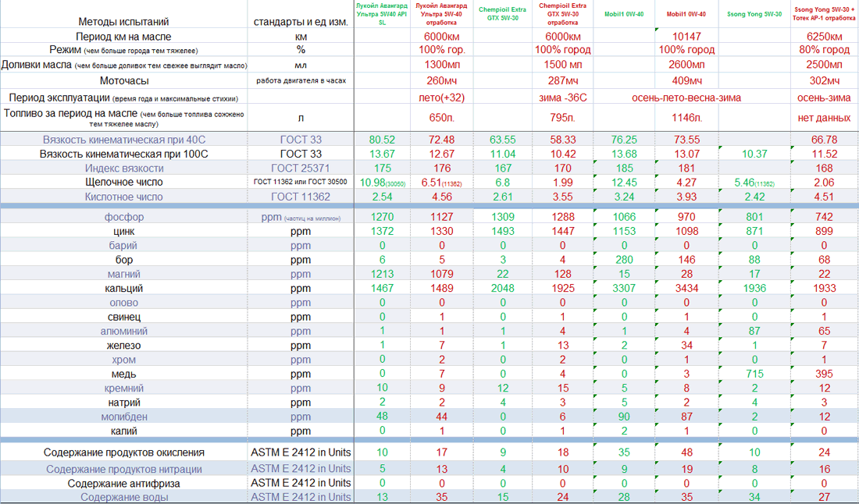Screen dimensions: 859x504
Task: Select the mileage cell '6250км'
Action: pos(824,37)
